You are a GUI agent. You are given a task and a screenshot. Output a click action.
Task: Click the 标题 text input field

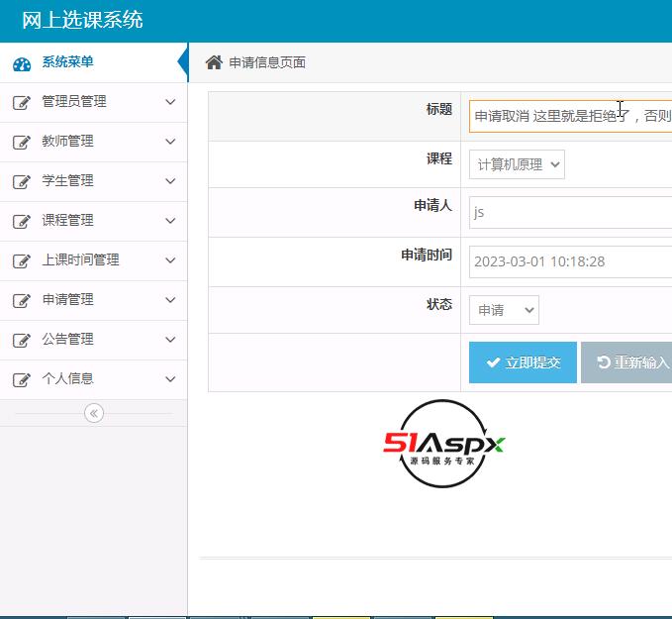570,116
